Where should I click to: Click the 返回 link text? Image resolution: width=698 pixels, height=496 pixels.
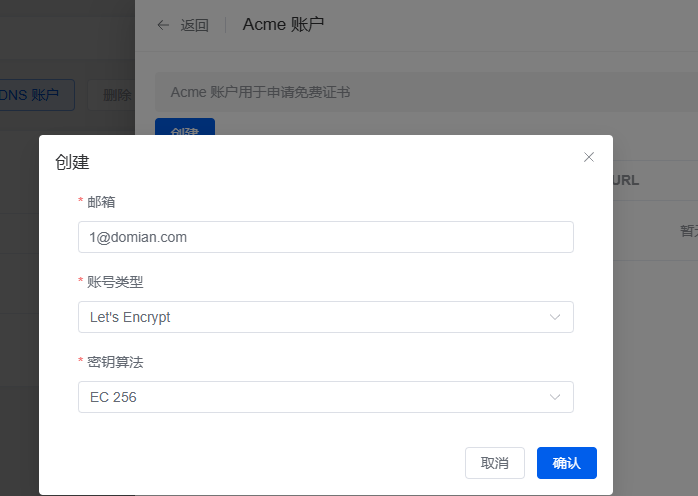click(x=194, y=26)
